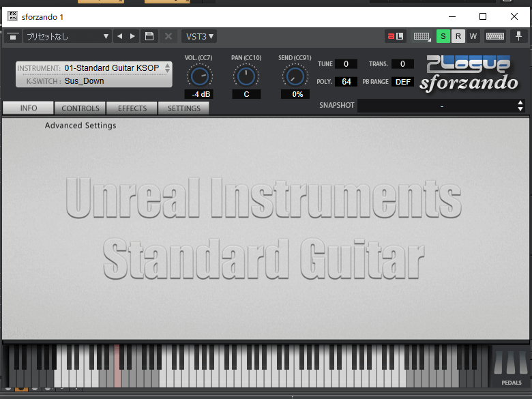Screen dimensions: 532x399
Task: Click the PEDALS area
Action: click(x=511, y=368)
